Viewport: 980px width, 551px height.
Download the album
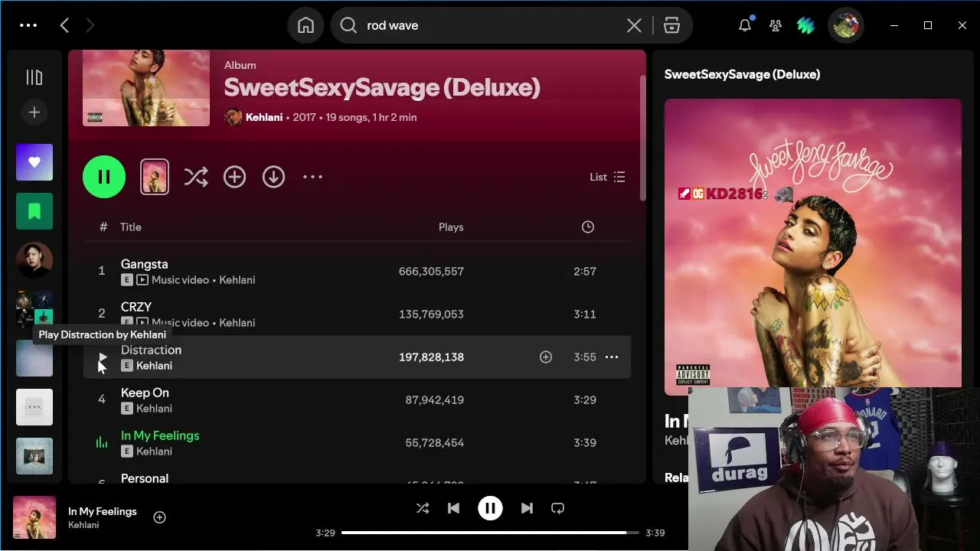273,177
